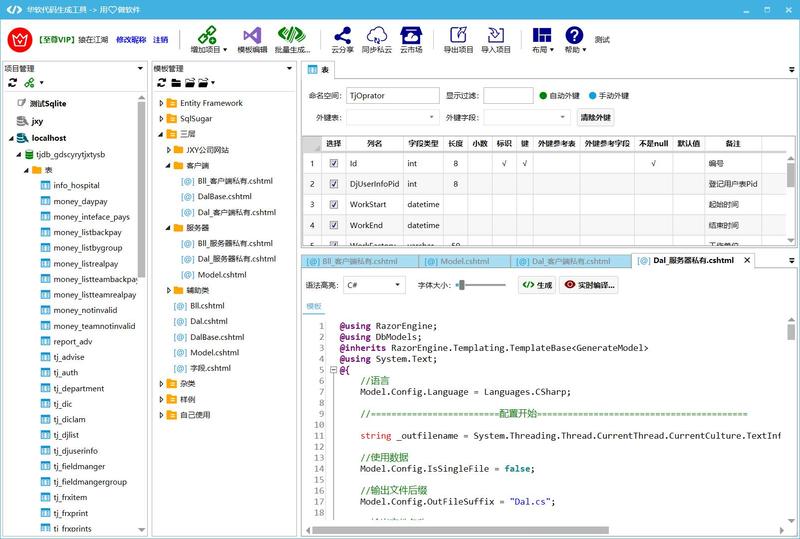Select the 手动外键 blue indicator
This screenshot has width=800, height=539.
pyautogui.click(x=592, y=95)
